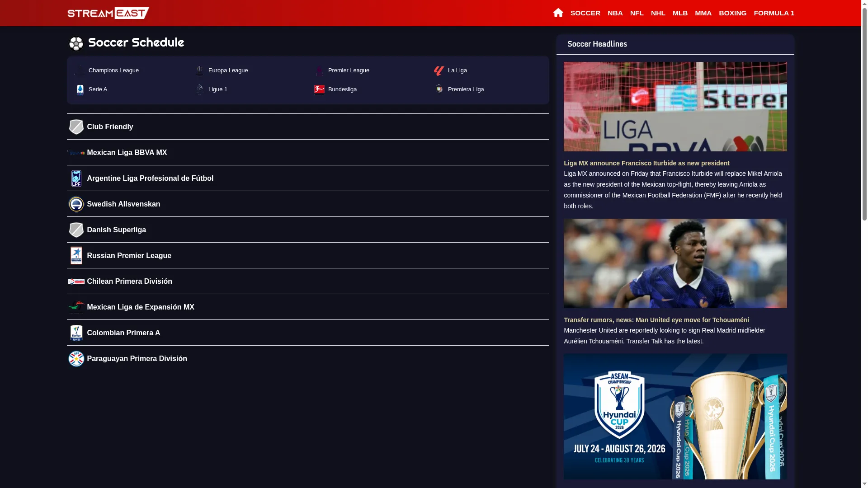Viewport: 868px width, 488px height.
Task: Click the Mexican Liga BBVA MX logo
Action: coord(76,153)
